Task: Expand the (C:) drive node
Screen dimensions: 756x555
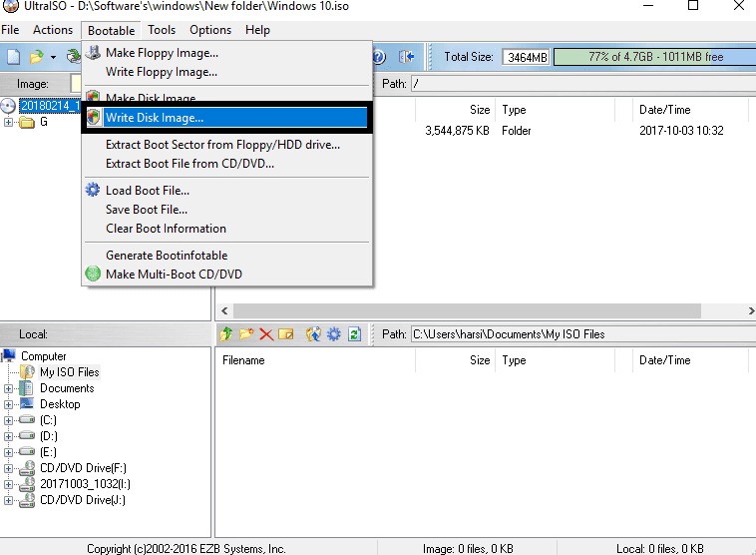Action: pyautogui.click(x=8, y=420)
